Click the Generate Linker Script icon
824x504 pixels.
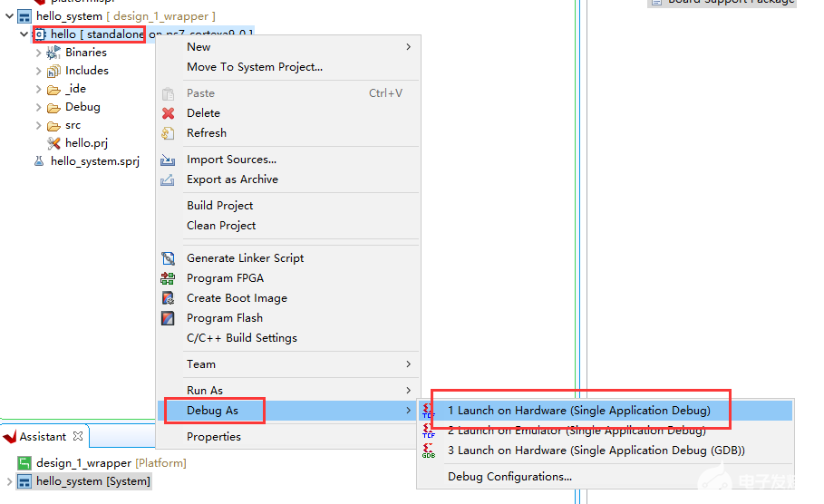click(x=169, y=258)
